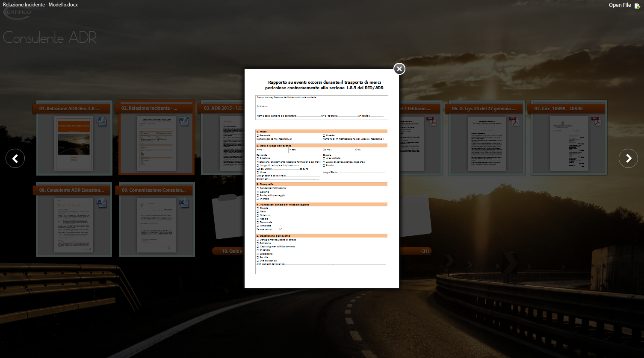This screenshot has height=358, width=644.
Task: Open the 07. Circ_10898__DIV3E document thumbnail
Action: click(x=569, y=143)
